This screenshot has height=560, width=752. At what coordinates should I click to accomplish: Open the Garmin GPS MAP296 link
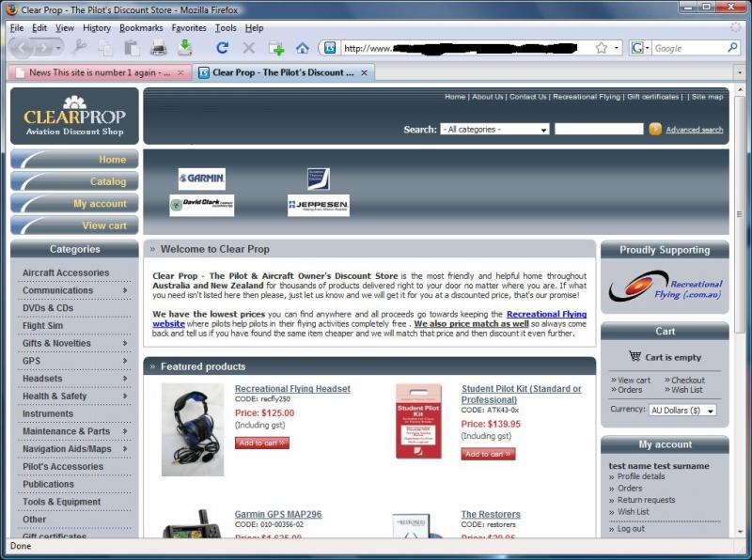coord(278,514)
